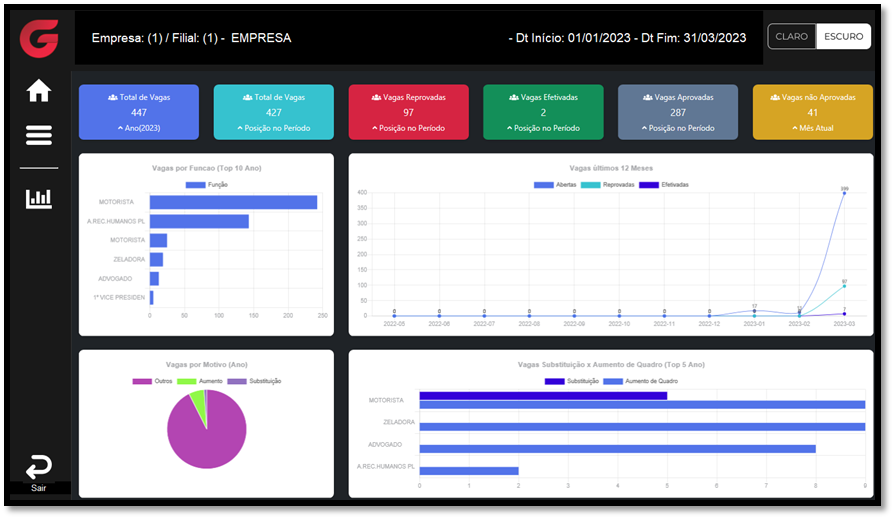
Task: Click 1º VICE PRESIDEN bar
Action: click(152, 298)
